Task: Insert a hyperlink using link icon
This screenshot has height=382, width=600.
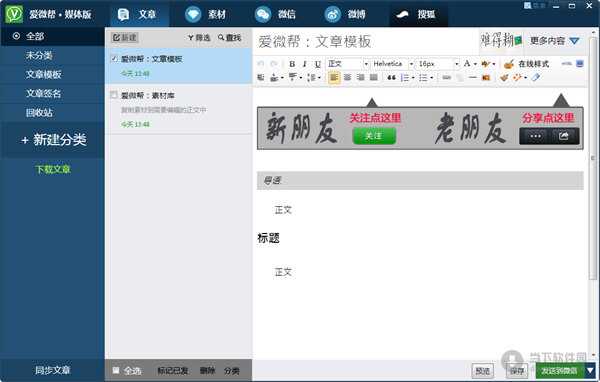Action: (x=447, y=78)
